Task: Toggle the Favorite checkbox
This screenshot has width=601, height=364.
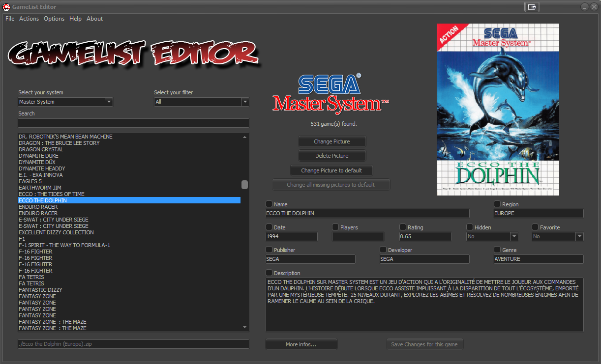Action: [535, 227]
